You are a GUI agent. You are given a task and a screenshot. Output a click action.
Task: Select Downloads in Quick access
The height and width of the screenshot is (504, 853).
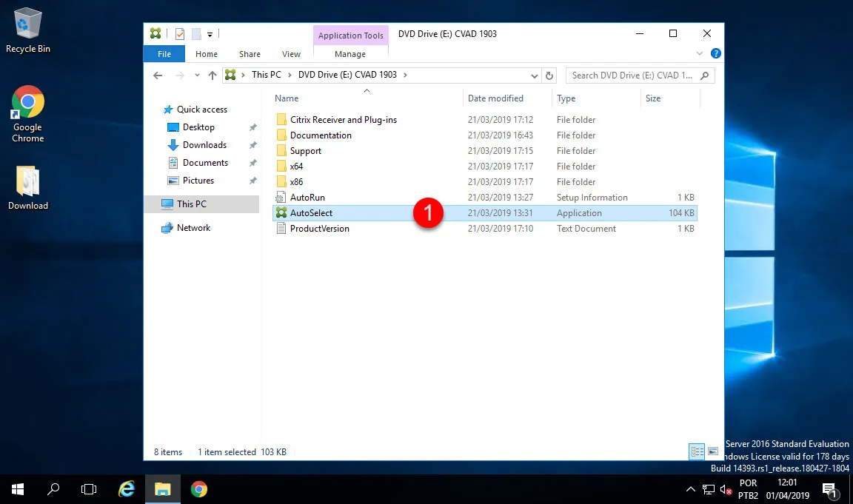point(204,145)
